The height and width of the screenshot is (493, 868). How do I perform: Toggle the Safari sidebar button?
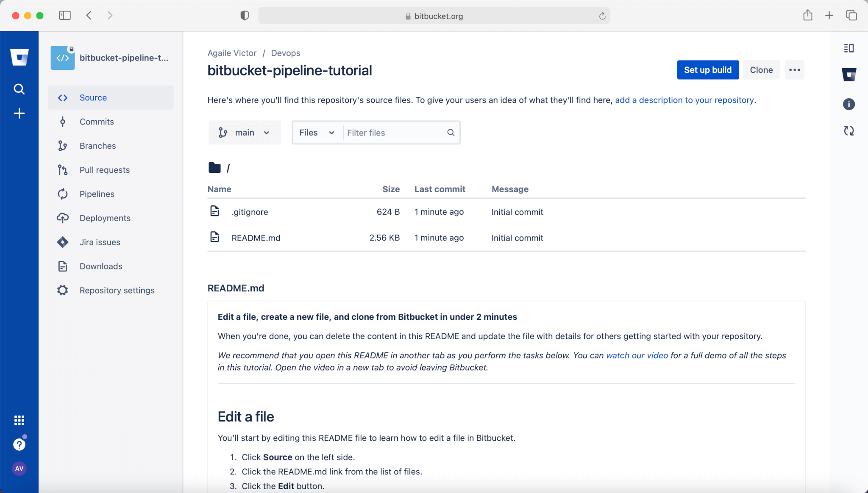pos(64,16)
